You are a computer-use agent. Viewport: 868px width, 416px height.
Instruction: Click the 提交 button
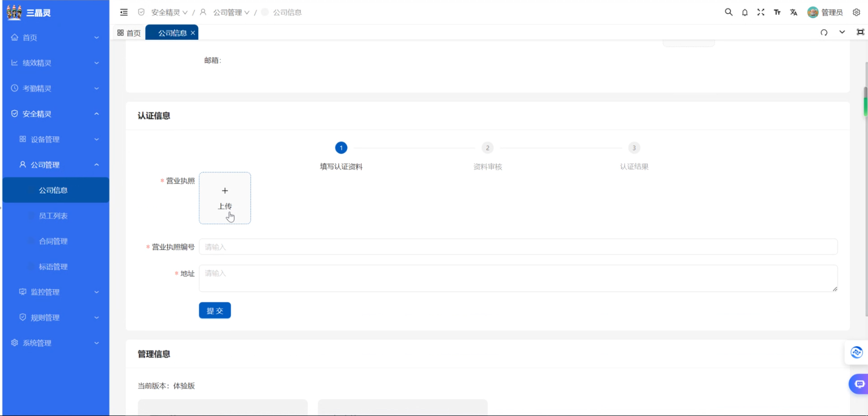[x=214, y=311]
